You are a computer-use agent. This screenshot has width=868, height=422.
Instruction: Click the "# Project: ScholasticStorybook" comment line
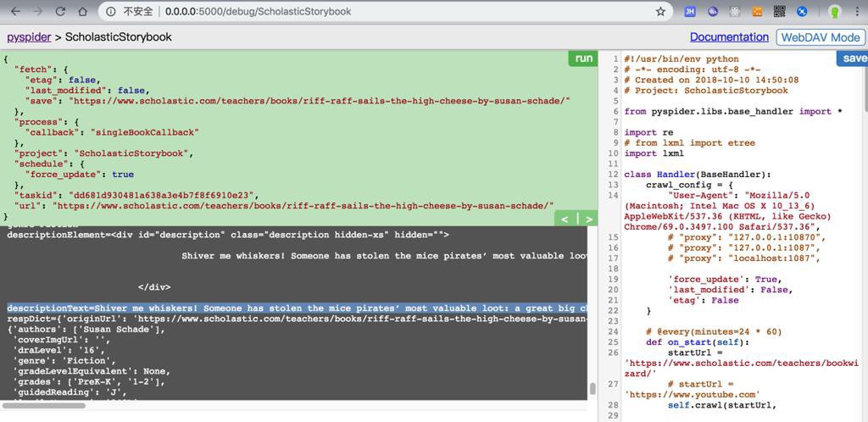pos(706,90)
